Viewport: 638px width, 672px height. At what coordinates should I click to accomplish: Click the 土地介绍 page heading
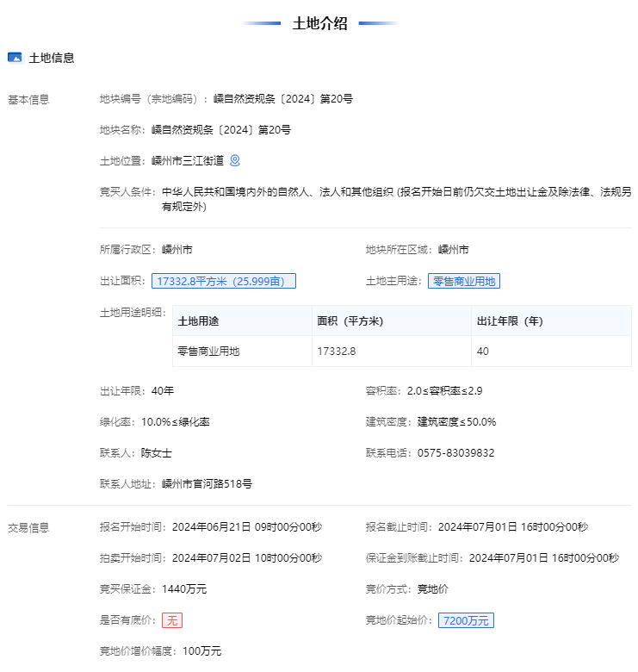pos(319,23)
